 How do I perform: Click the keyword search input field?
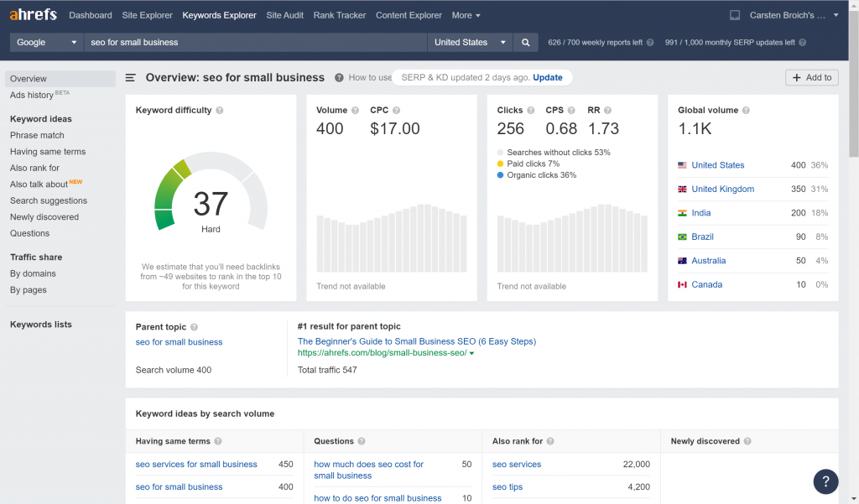255,42
